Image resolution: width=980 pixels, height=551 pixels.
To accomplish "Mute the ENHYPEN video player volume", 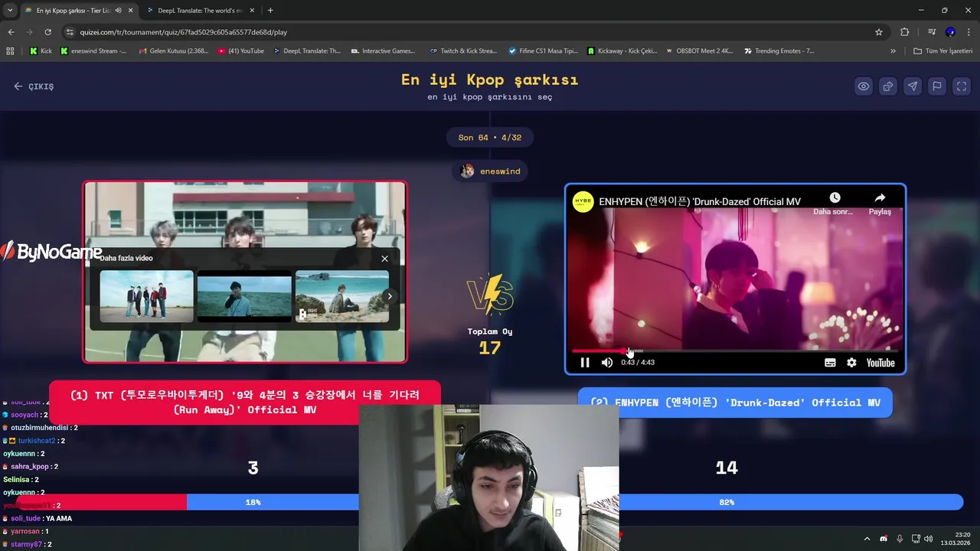I will (x=607, y=363).
